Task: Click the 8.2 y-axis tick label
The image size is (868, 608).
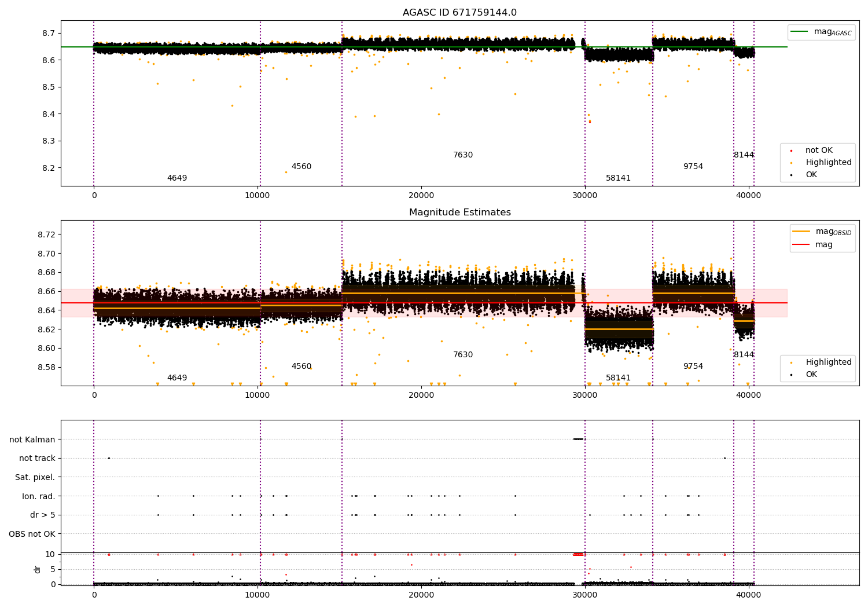Action: coord(49,169)
